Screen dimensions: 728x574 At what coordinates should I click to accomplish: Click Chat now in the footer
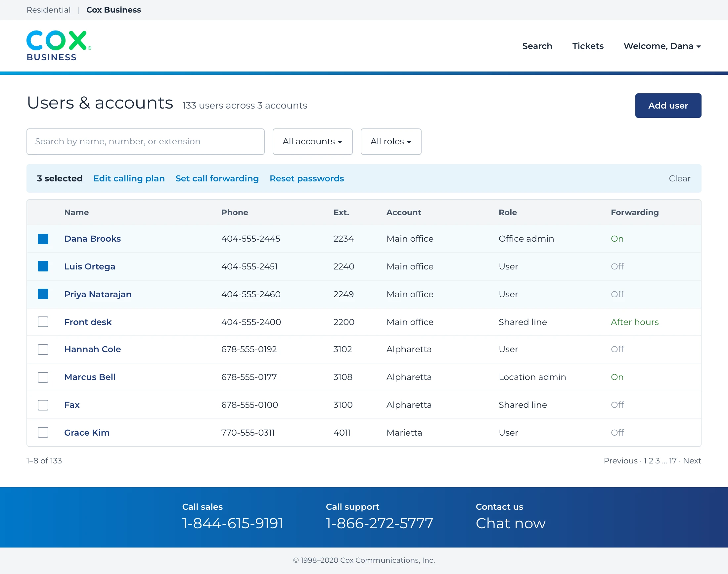[510, 523]
